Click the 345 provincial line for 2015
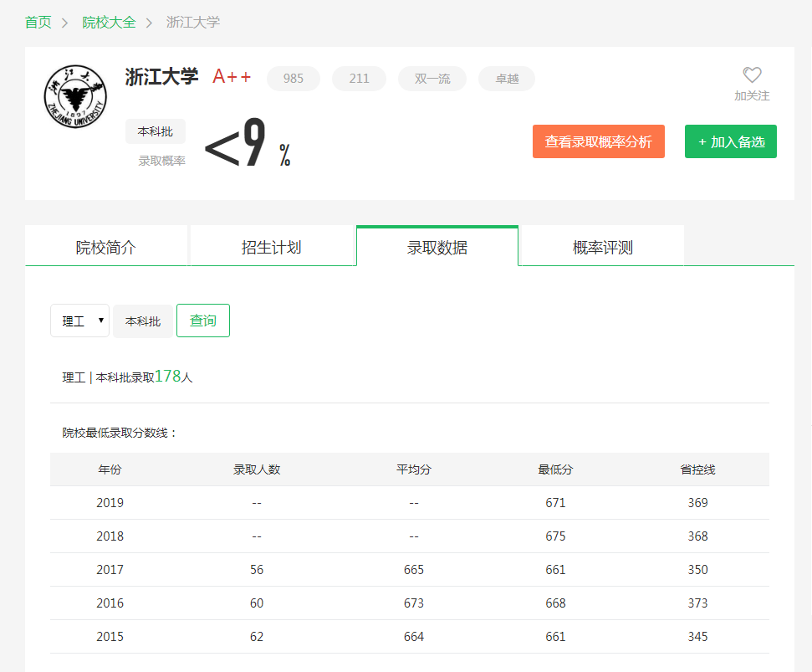Screen dimensions: 812x672 (697, 637)
